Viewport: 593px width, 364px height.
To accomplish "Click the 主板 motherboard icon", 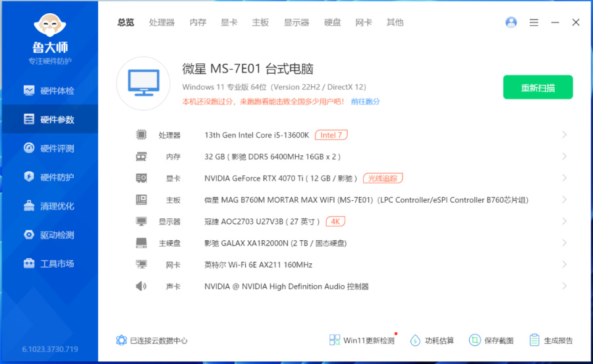I will (142, 199).
